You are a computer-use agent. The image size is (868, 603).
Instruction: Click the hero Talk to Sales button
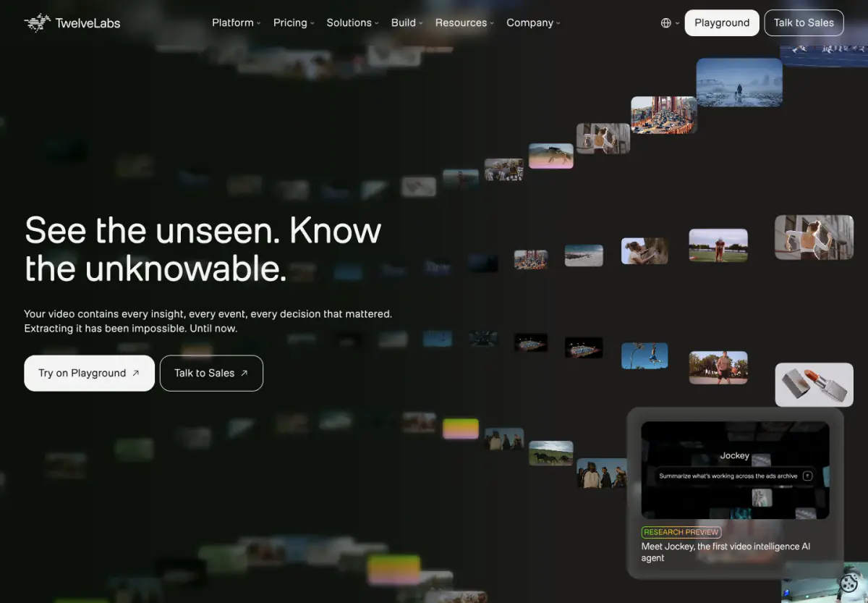[x=211, y=373]
